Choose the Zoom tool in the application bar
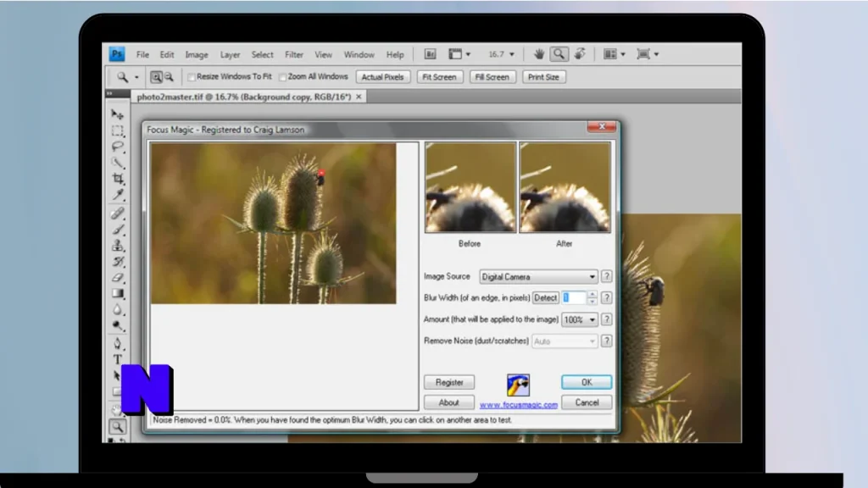 (x=559, y=54)
